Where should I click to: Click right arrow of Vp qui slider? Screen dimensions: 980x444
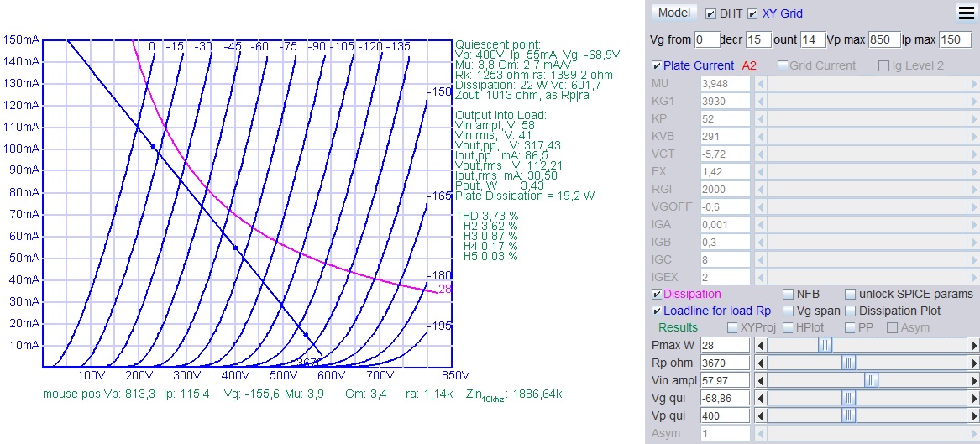974,415
